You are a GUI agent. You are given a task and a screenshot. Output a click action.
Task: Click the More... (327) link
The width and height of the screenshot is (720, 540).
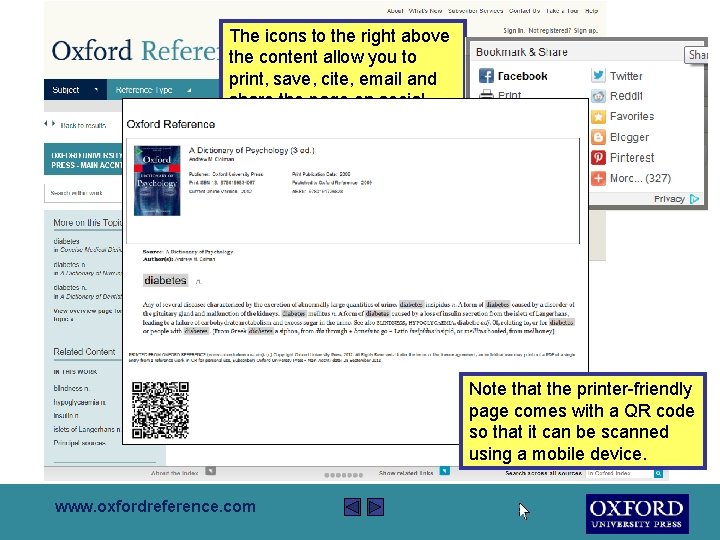tap(640, 178)
